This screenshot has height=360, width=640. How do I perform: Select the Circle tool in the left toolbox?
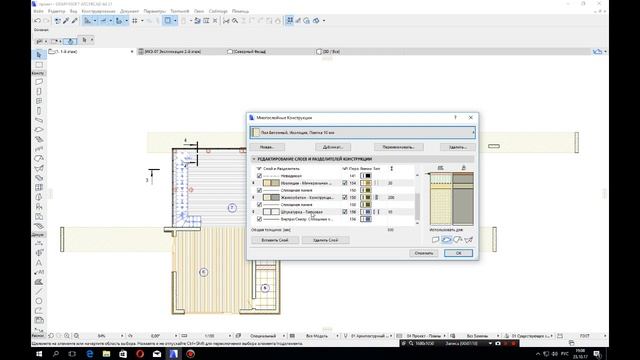tap(39, 301)
